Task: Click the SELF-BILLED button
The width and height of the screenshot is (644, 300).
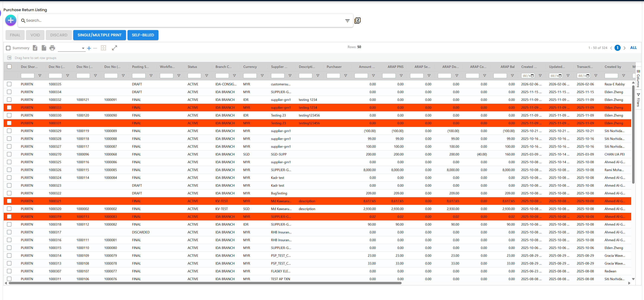Action: tap(143, 35)
